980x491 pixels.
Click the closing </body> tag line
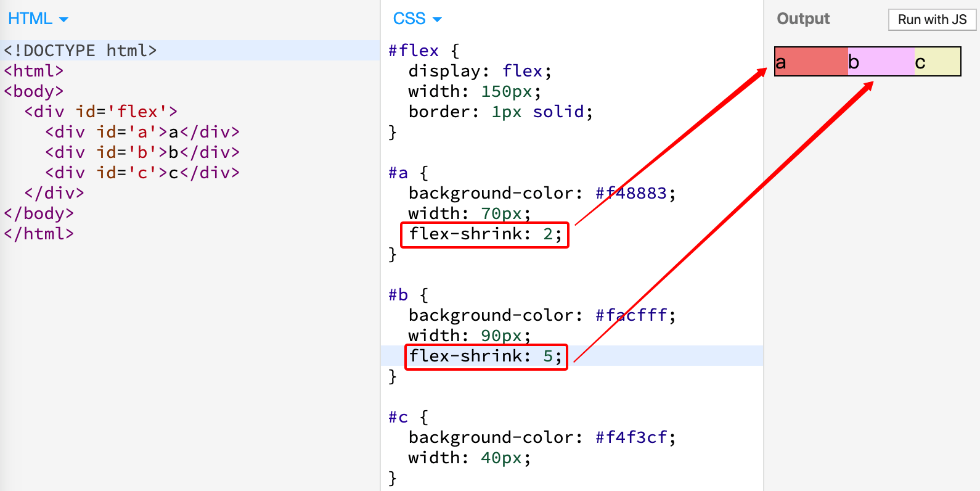tap(39, 213)
